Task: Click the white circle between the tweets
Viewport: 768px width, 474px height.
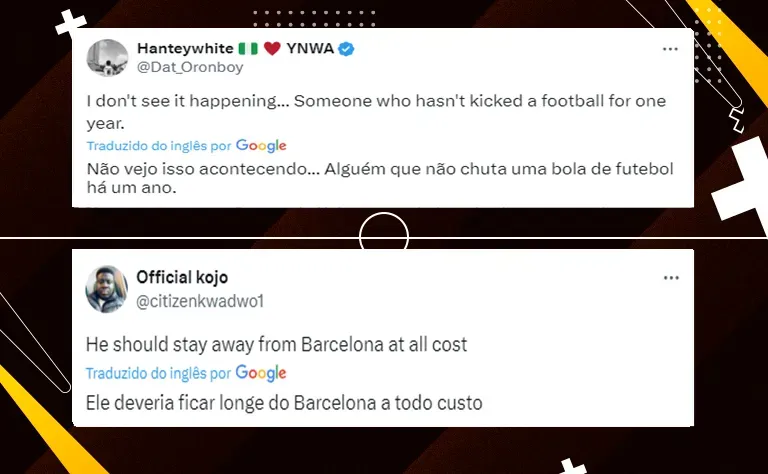Action: (x=384, y=237)
